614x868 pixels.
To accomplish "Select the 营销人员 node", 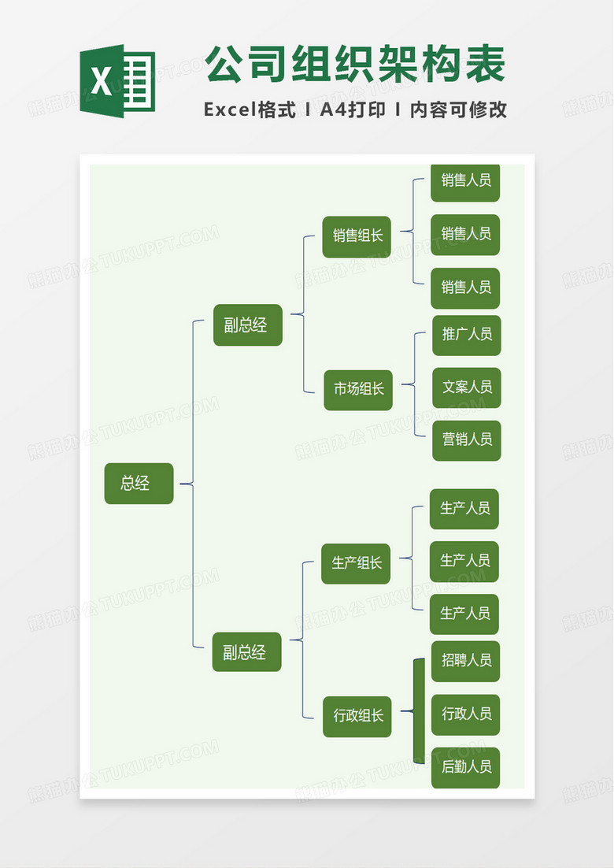I will 467,440.
